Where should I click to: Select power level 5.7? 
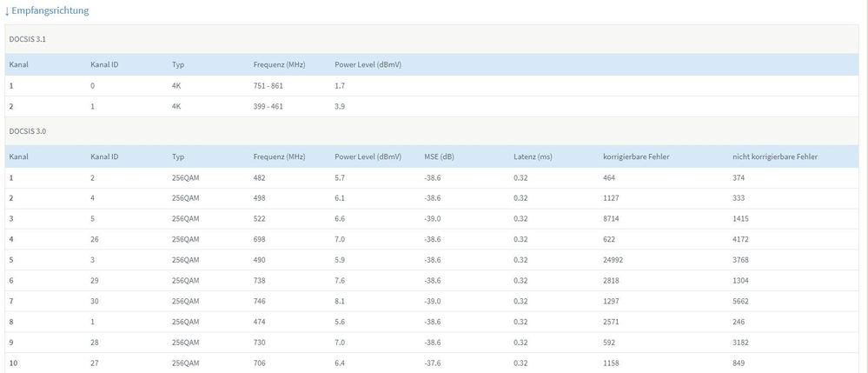click(340, 178)
